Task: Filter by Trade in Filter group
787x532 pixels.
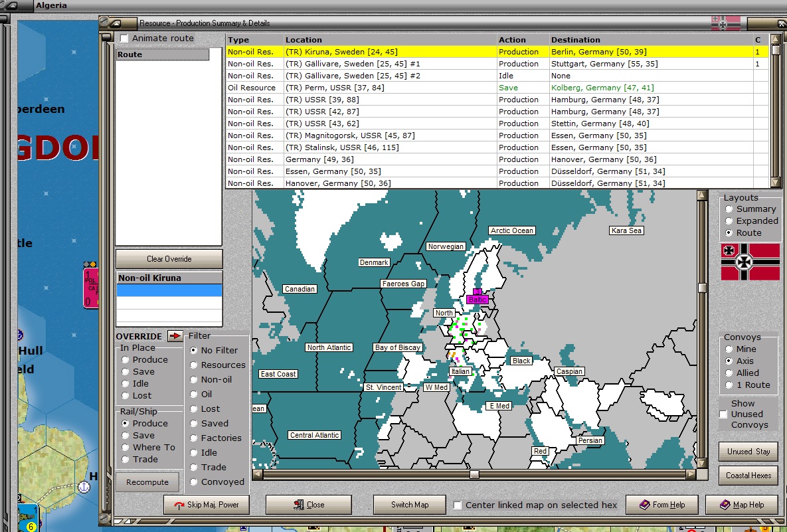Action: tap(194, 468)
